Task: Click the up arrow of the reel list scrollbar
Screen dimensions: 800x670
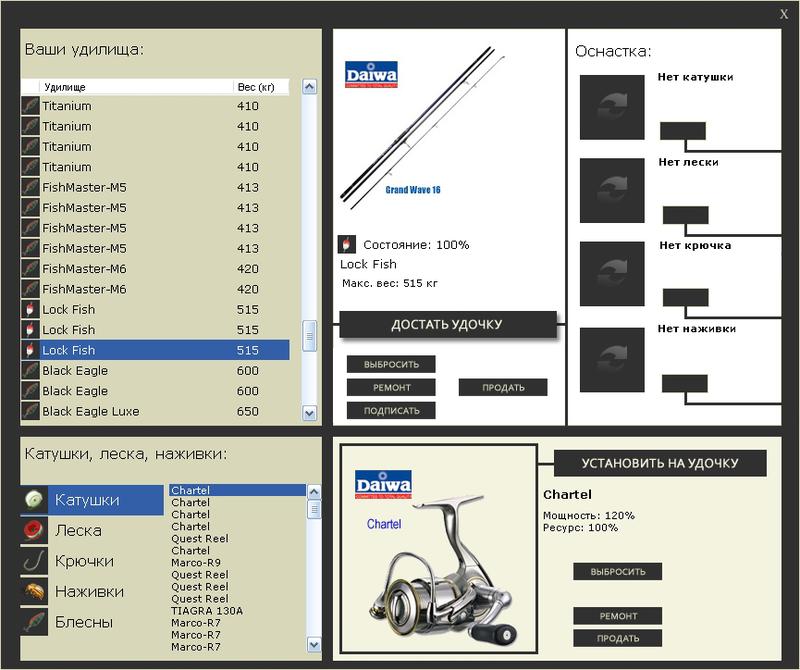Action: [314, 491]
